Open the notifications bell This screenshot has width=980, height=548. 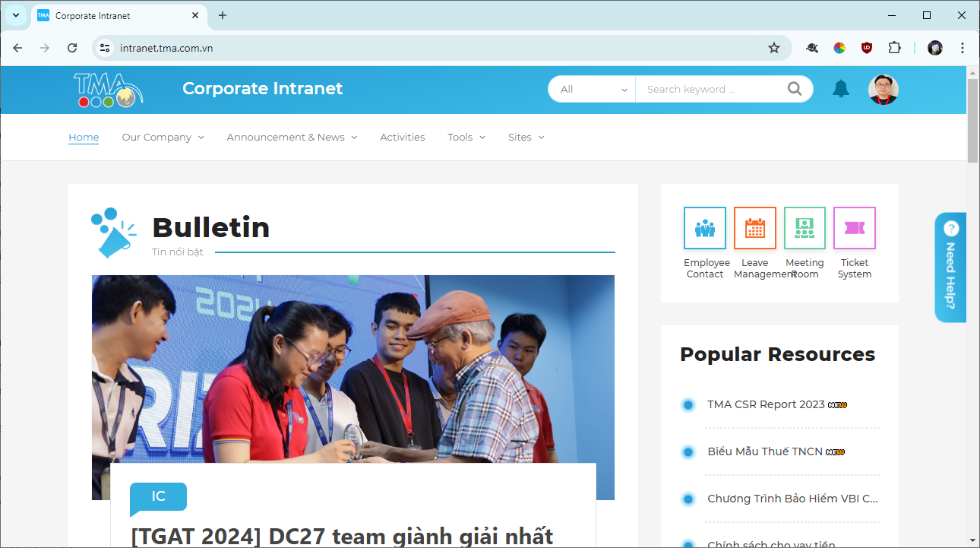click(x=840, y=89)
